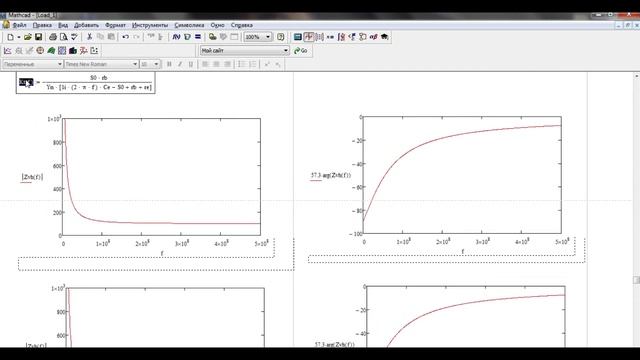Image resolution: width=640 pixels, height=360 pixels.
Task: Toggle underline formatting
Action: 191,64
